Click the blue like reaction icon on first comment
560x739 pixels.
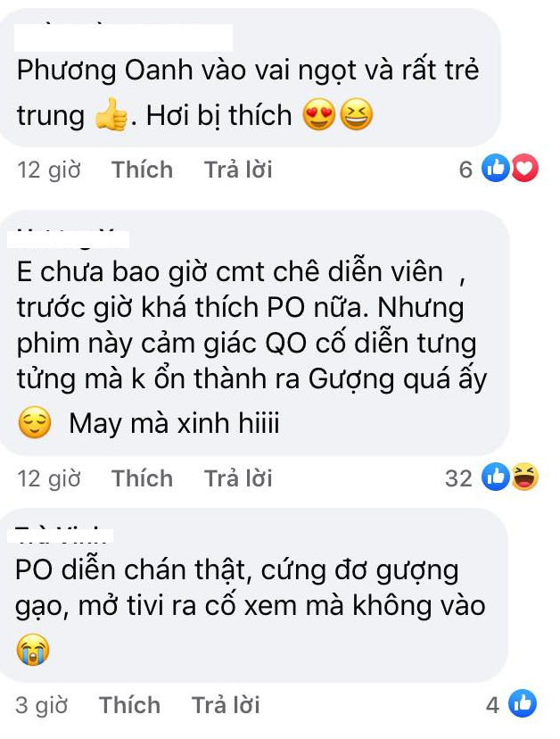point(496,169)
